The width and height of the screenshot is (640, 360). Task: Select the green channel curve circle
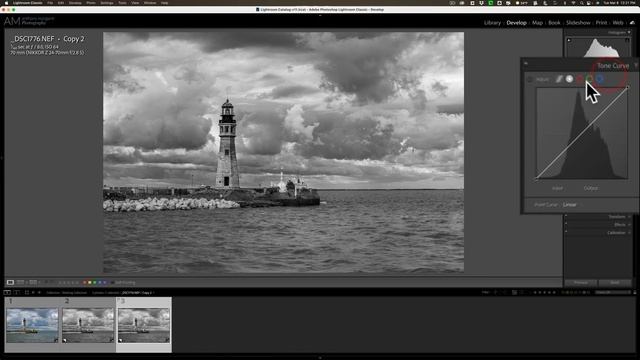589,79
